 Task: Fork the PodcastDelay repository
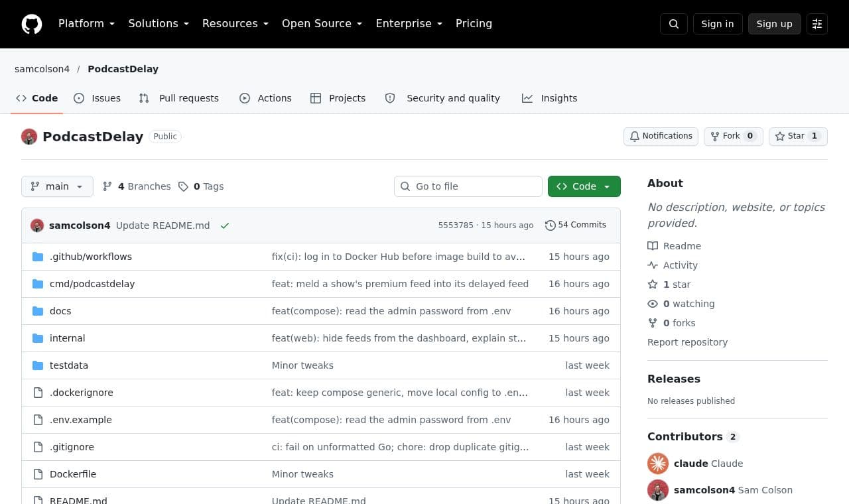click(734, 136)
